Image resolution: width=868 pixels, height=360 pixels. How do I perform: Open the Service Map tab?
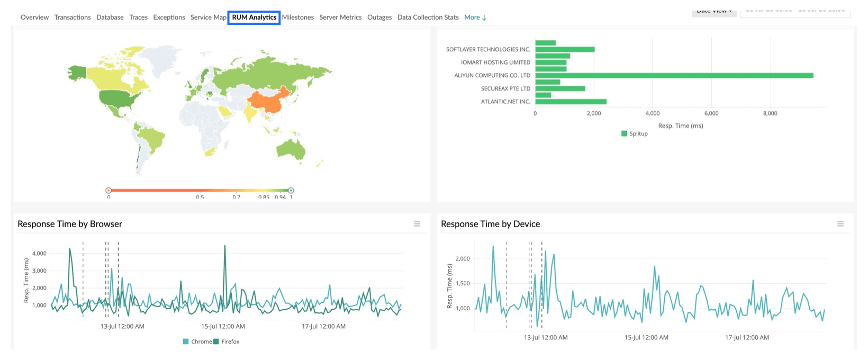(x=208, y=17)
